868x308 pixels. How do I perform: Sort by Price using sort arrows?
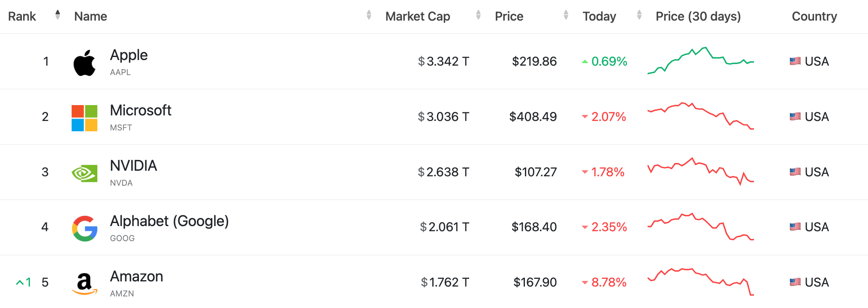tap(566, 15)
